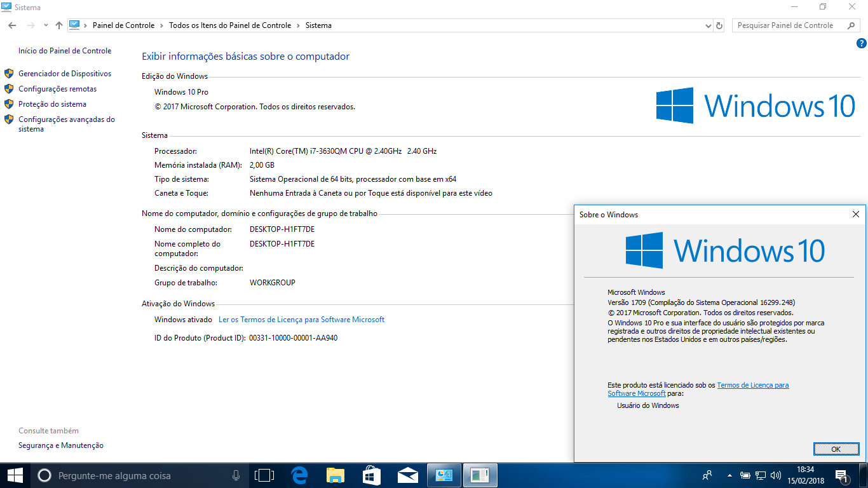This screenshot has width=868, height=488.
Task: Go up one level with the Up arrow
Action: click(x=59, y=25)
